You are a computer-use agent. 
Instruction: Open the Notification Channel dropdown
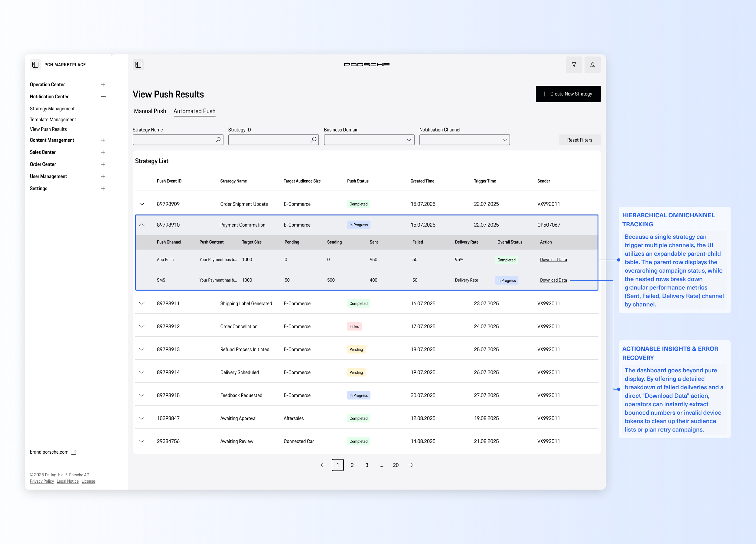(464, 140)
